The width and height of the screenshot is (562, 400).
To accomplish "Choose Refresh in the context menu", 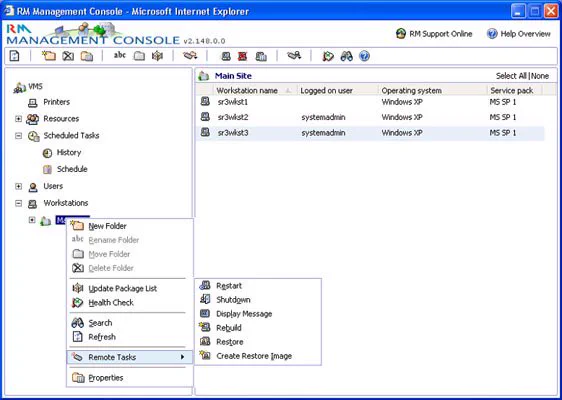I will click(129, 337).
